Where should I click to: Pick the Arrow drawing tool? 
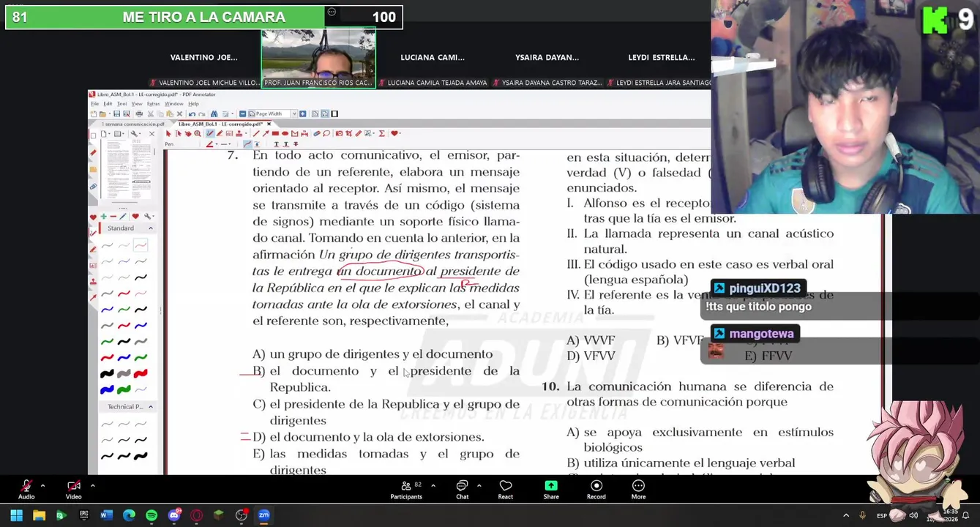pos(266,133)
